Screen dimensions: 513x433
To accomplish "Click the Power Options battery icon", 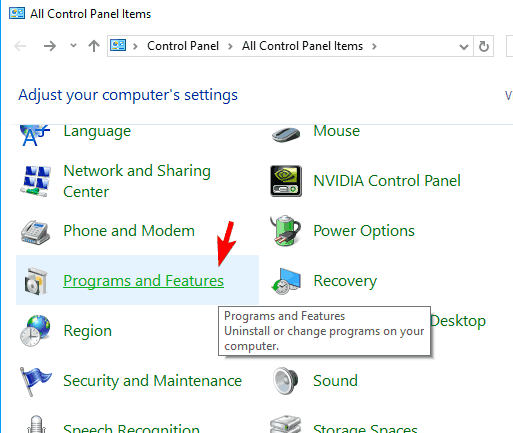I will [285, 231].
